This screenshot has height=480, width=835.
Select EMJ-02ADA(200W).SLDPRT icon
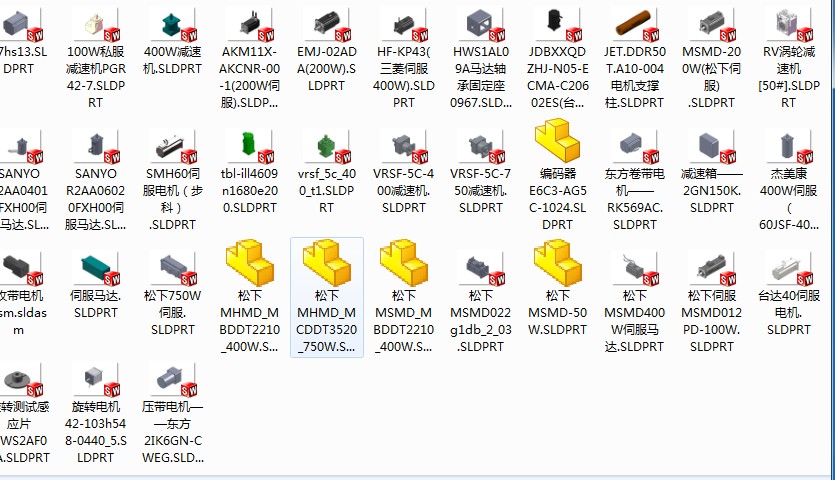[x=327, y=25]
